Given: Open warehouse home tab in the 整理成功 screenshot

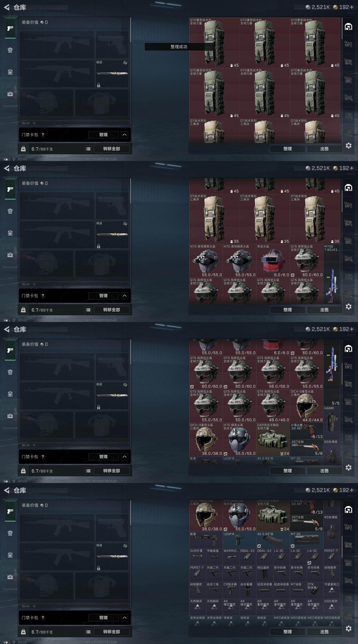Looking at the screenshot, I should (x=349, y=27).
